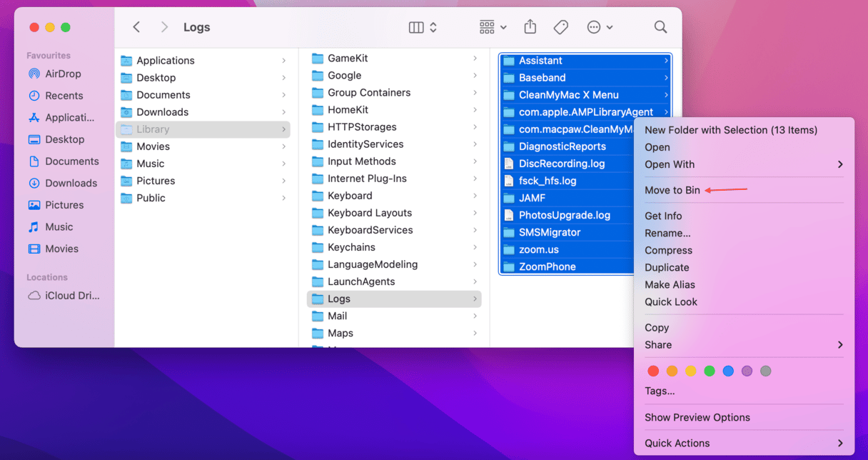
Task: Choose Get Info
Action: click(x=744, y=216)
